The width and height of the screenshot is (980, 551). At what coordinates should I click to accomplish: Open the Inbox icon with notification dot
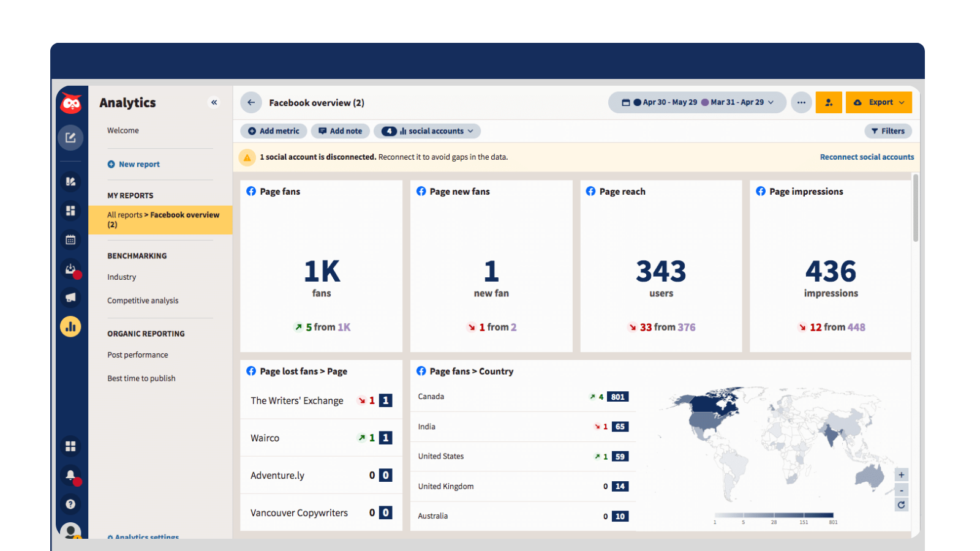click(x=71, y=269)
